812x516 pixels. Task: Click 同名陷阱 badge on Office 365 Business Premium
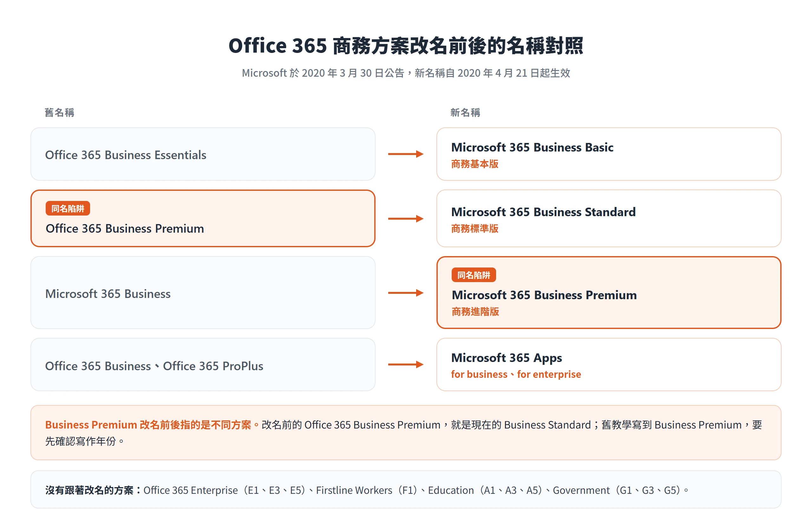(x=68, y=208)
